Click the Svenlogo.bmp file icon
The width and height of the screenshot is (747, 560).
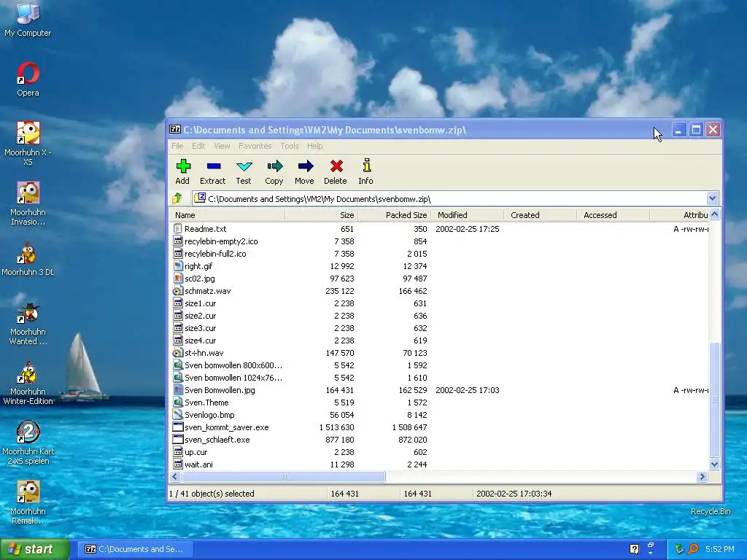[178, 415]
